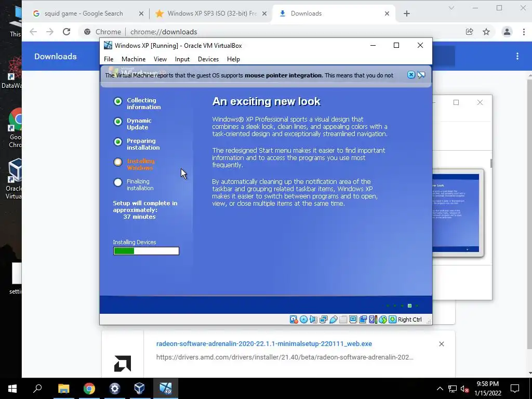Screen dimensions: 532x399
Task: Click the Chrome downloads page scrollbar
Action: coord(529,214)
